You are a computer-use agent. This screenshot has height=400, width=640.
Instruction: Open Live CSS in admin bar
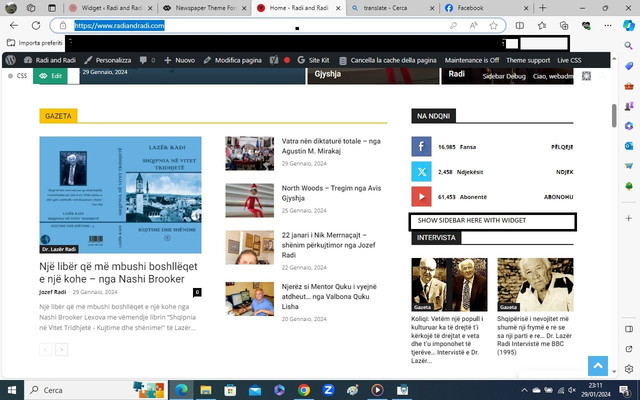pyautogui.click(x=569, y=60)
